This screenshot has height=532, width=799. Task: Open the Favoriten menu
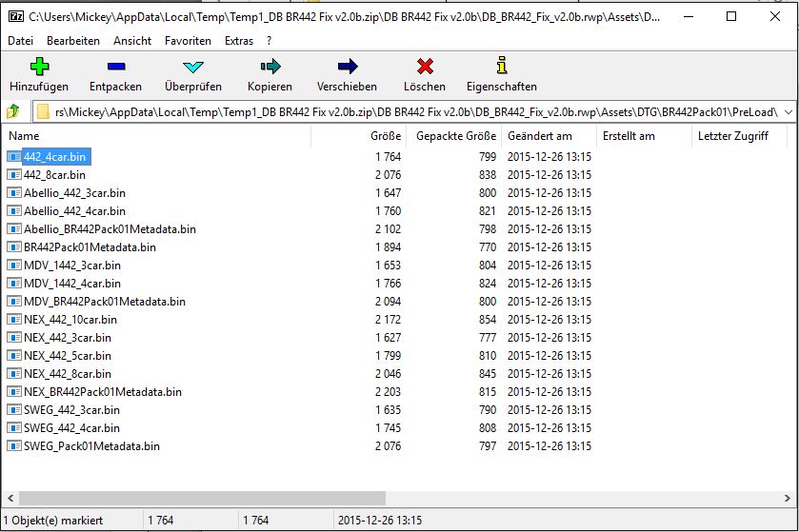[x=188, y=41]
